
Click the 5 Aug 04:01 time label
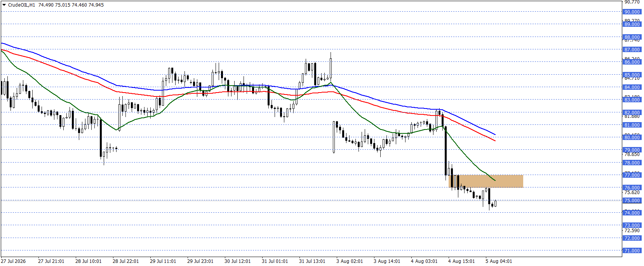pyautogui.click(x=499, y=261)
